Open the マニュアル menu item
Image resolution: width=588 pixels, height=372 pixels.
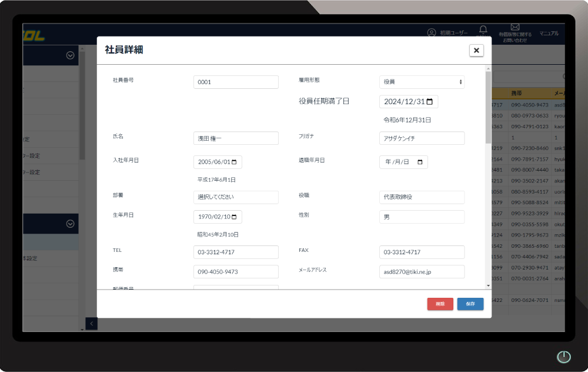click(x=549, y=33)
